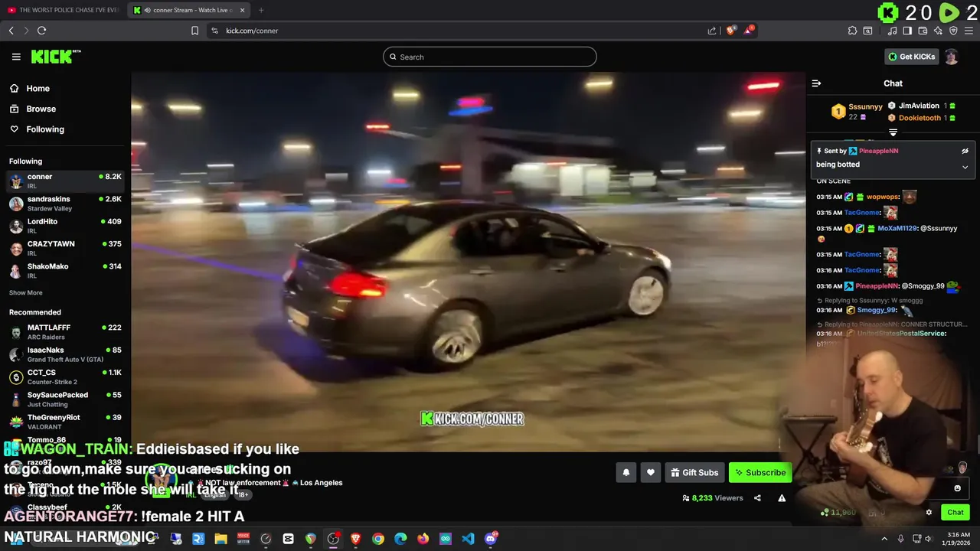Screen dimensions: 980x551
Task: Click the Brave Shields lion icon
Action: 730,31
